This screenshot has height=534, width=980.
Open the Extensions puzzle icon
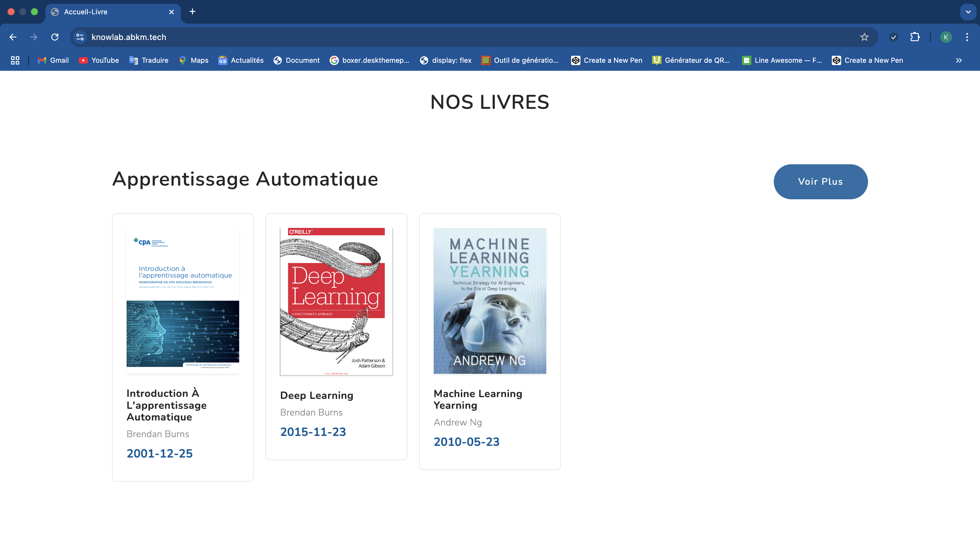(x=915, y=37)
